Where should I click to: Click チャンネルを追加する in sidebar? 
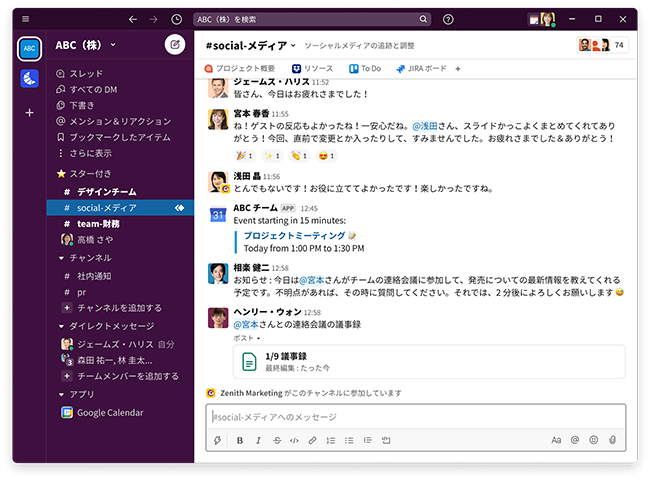pyautogui.click(x=118, y=308)
